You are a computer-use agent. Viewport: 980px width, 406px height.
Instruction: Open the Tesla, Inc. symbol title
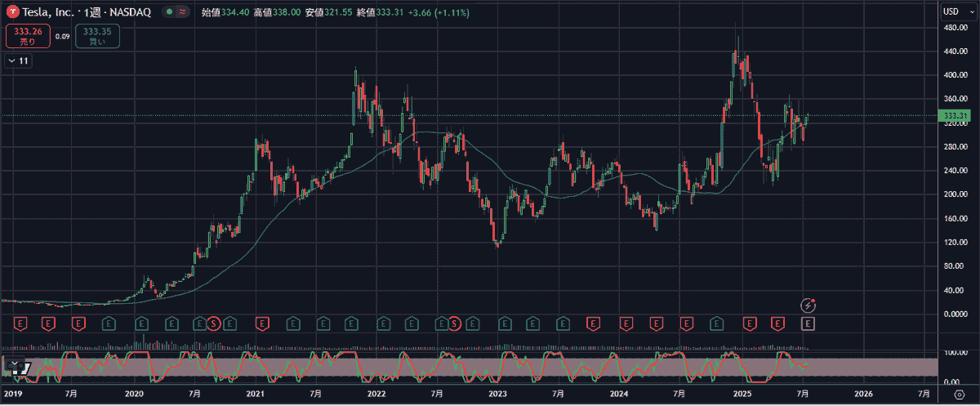click(x=49, y=12)
